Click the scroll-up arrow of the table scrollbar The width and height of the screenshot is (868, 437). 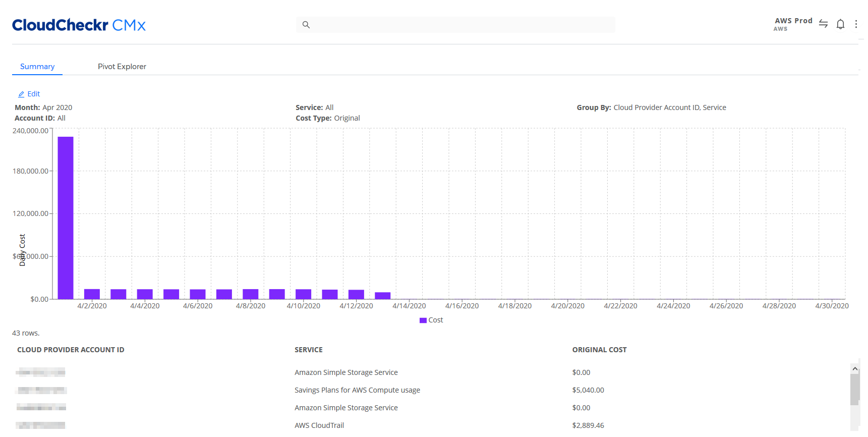coord(855,369)
